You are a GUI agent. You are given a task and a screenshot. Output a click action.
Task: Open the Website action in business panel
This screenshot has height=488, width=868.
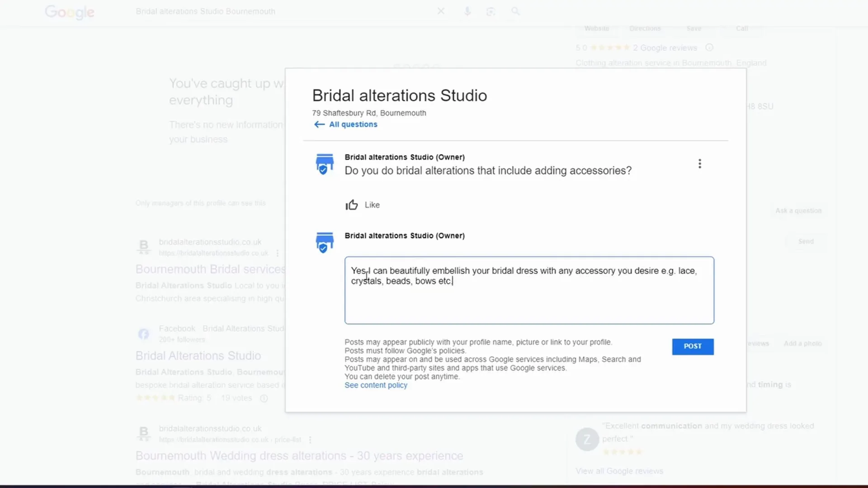click(x=596, y=28)
